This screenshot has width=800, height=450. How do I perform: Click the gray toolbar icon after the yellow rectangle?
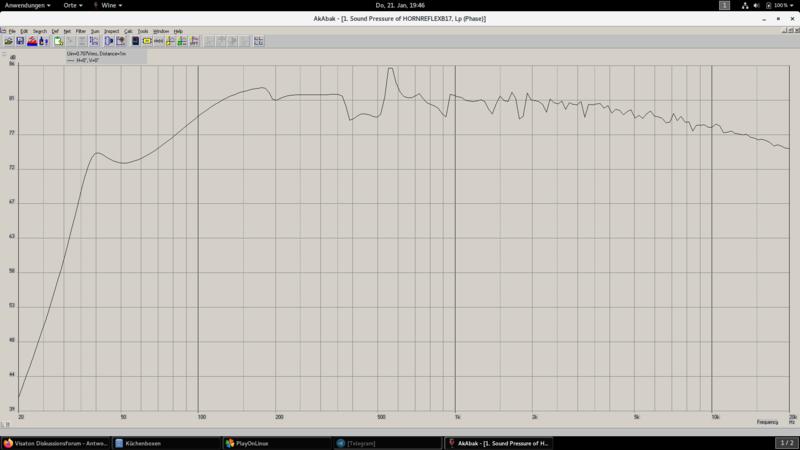point(159,41)
